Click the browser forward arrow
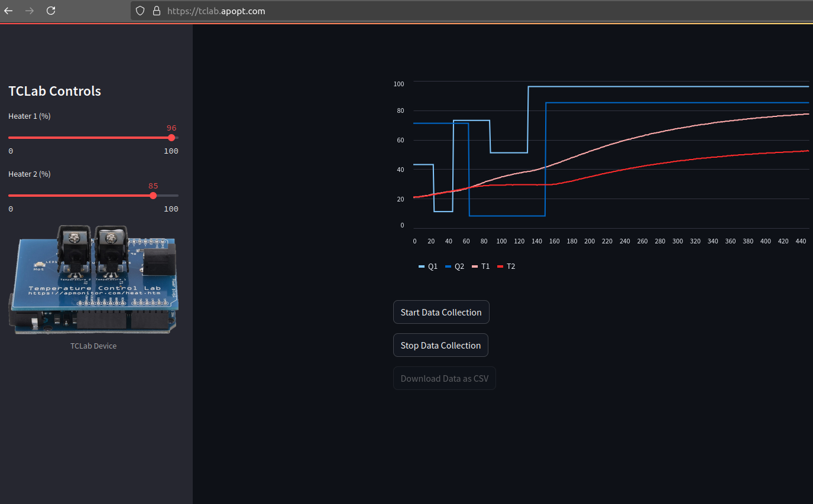The width and height of the screenshot is (813, 504). click(30, 11)
